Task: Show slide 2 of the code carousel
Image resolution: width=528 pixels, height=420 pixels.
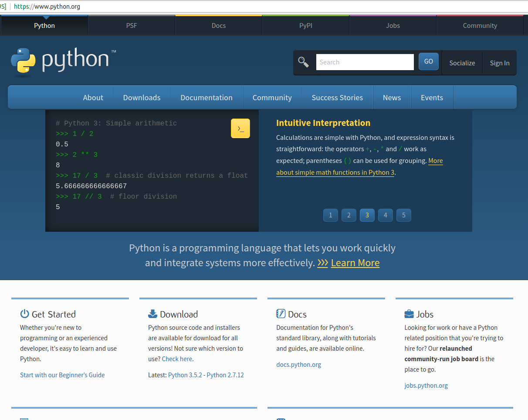Action: [349, 215]
